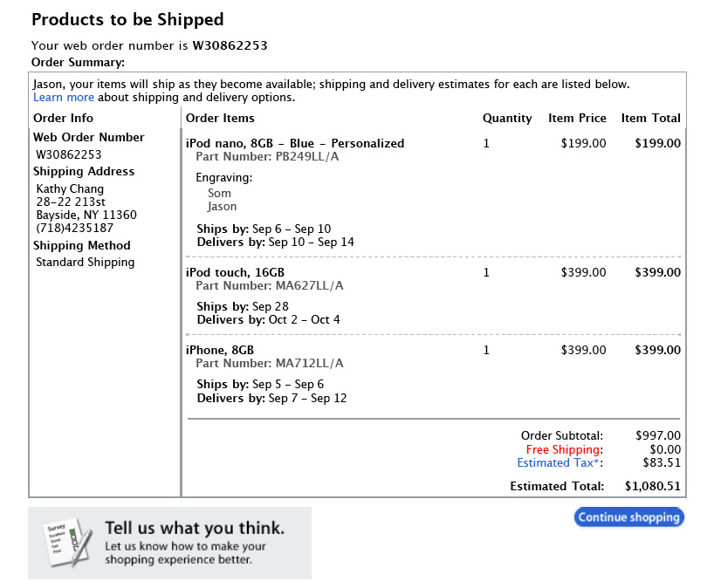Click the Estimated Total $1,080.51 amount
Viewport: 714px width, 588px height.
tap(653, 486)
